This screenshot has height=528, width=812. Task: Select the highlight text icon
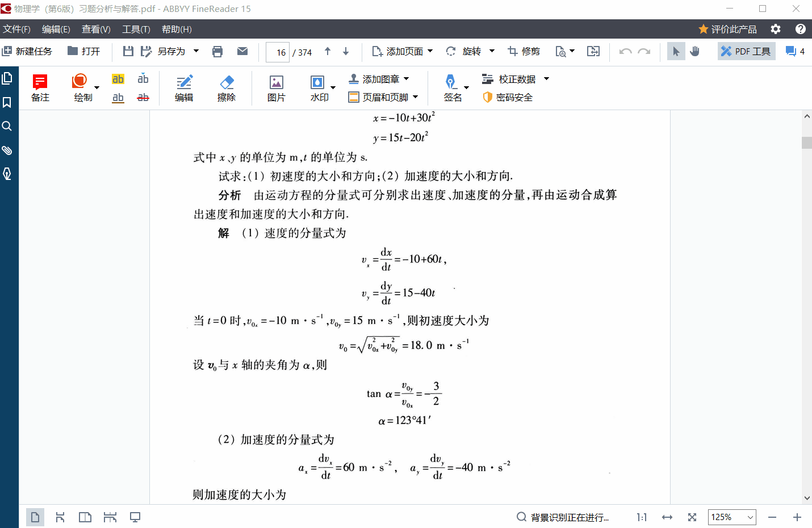click(118, 79)
